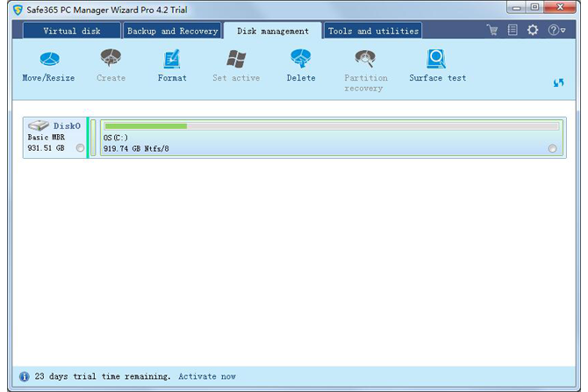
Task: Select the OS (C:) partition radio button
Action: pos(552,148)
